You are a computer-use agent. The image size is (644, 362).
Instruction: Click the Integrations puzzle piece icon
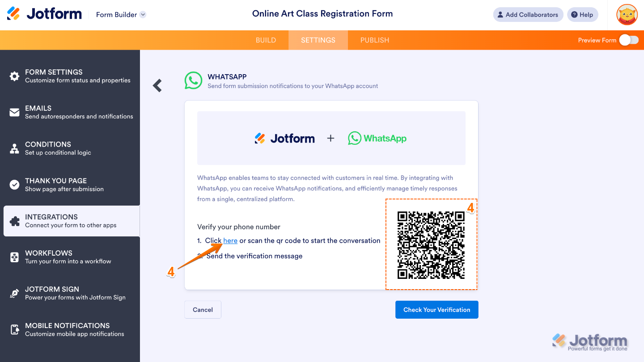coord(15,221)
